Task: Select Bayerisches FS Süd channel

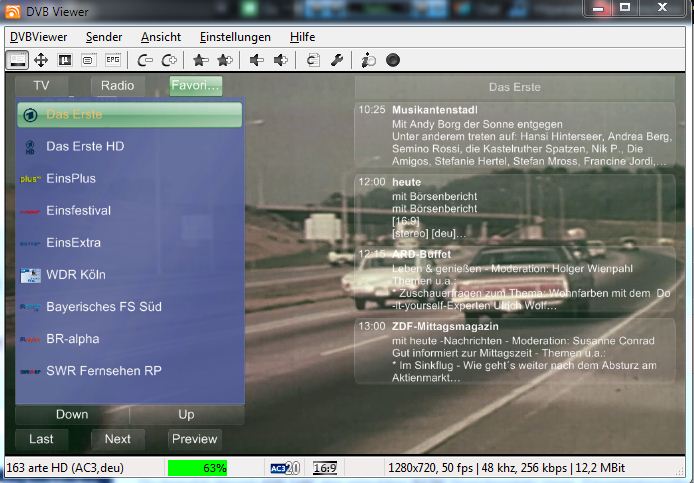Action: point(130,307)
